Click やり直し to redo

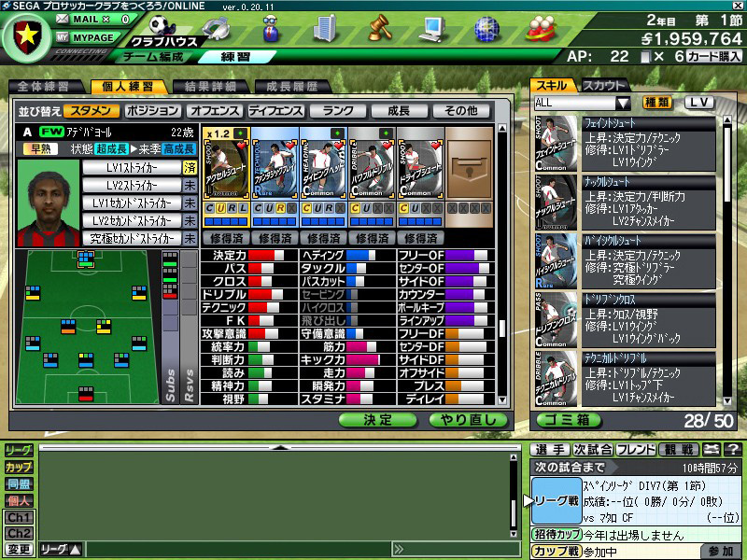pyautogui.click(x=469, y=420)
